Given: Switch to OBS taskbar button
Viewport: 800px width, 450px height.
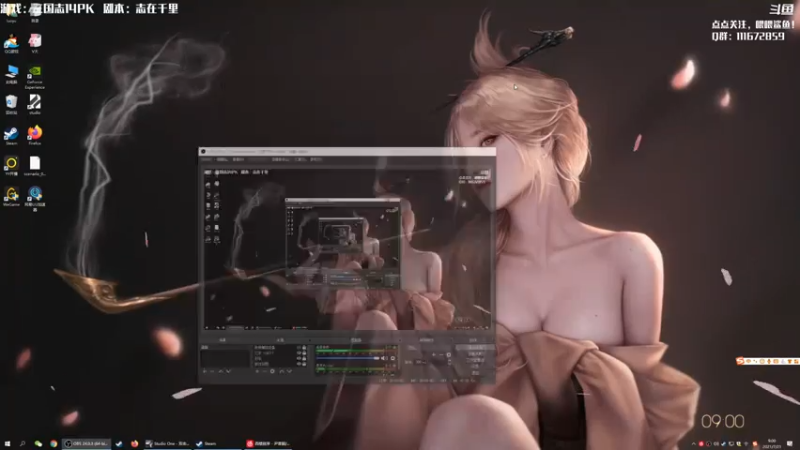Looking at the screenshot, I should pyautogui.click(x=86, y=444).
